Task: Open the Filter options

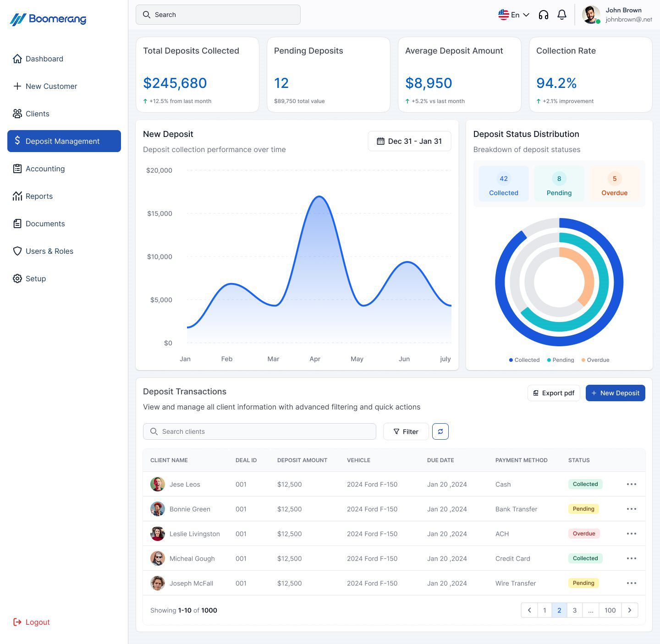Action: click(x=406, y=431)
